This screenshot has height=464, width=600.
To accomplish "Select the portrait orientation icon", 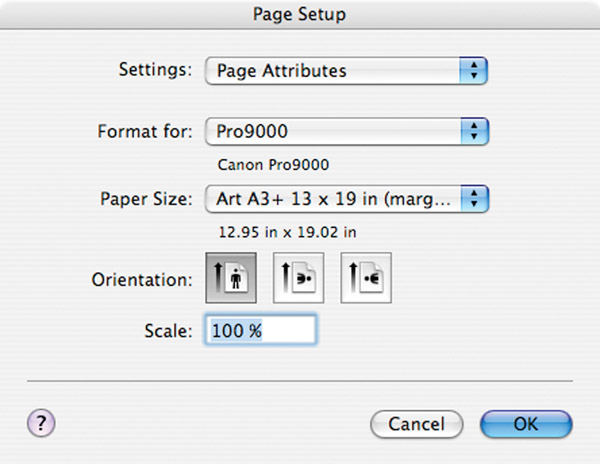I will 231,278.
